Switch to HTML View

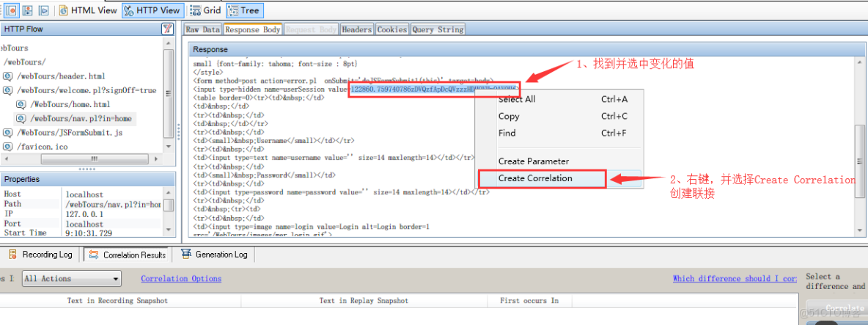[x=88, y=10]
